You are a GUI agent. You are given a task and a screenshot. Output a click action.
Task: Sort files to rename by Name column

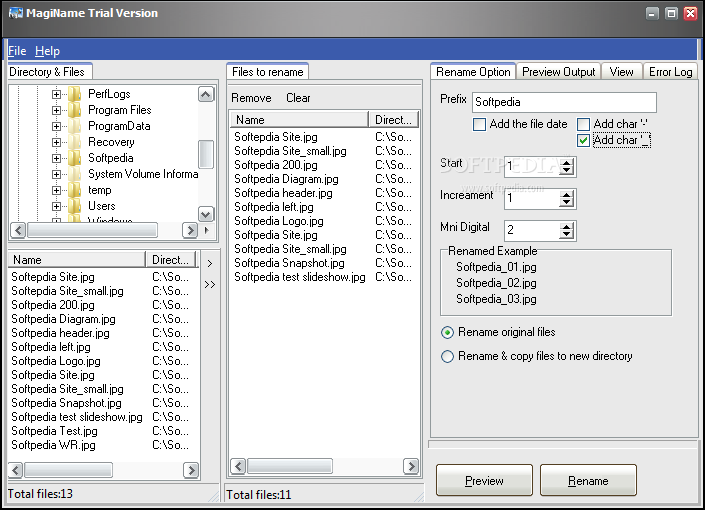click(x=299, y=120)
